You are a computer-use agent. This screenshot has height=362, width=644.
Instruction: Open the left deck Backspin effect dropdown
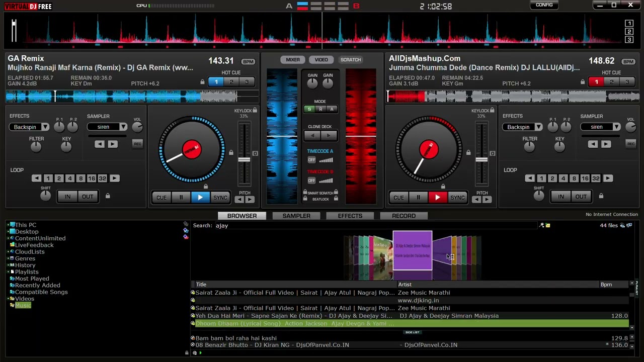point(45,127)
